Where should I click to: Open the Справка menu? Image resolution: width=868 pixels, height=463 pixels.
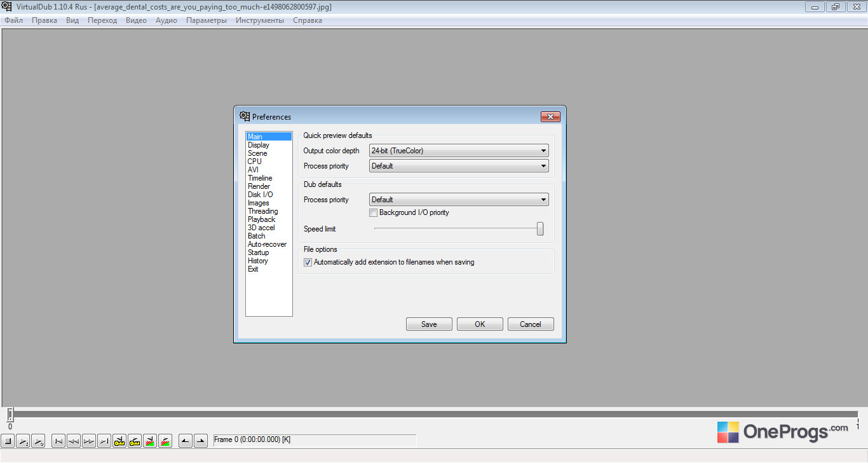(x=308, y=20)
